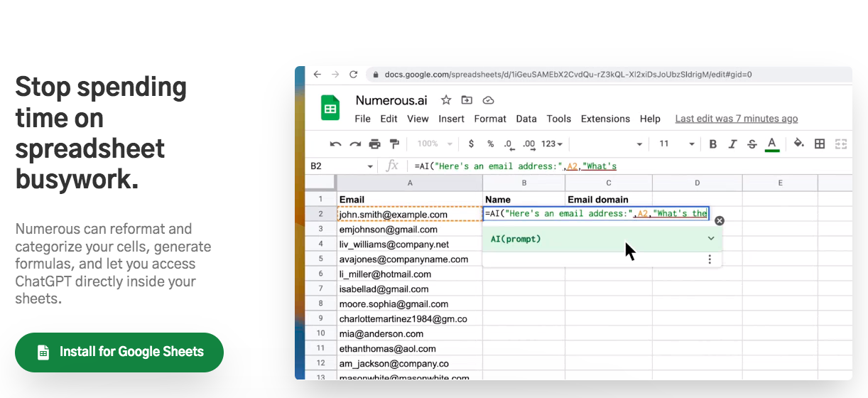Image resolution: width=868 pixels, height=398 pixels.
Task: Click the 'Email domain' header cell
Action: [x=609, y=200]
